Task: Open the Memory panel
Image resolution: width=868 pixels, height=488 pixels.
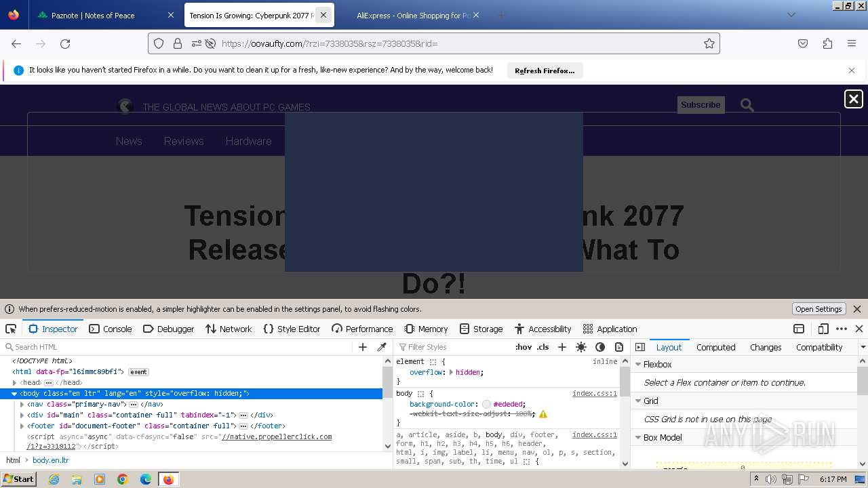Action: (x=426, y=329)
